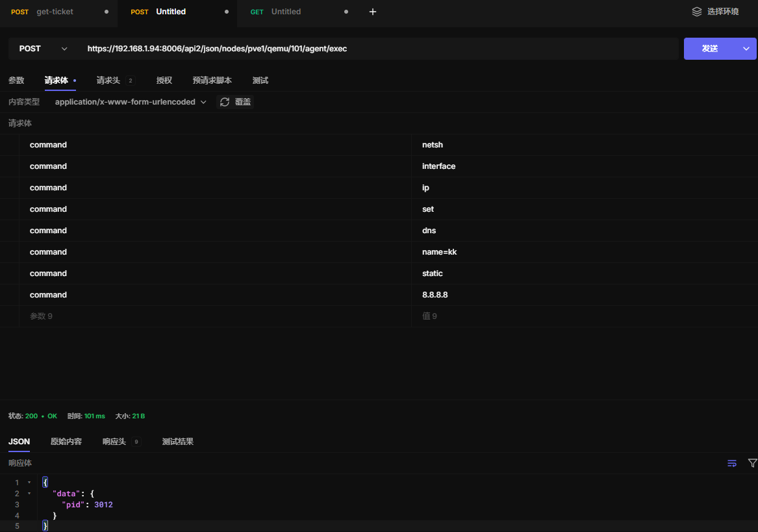Screen dimensions: 758x532
Task: Open the 预请求脚本 tab
Action: click(212, 81)
